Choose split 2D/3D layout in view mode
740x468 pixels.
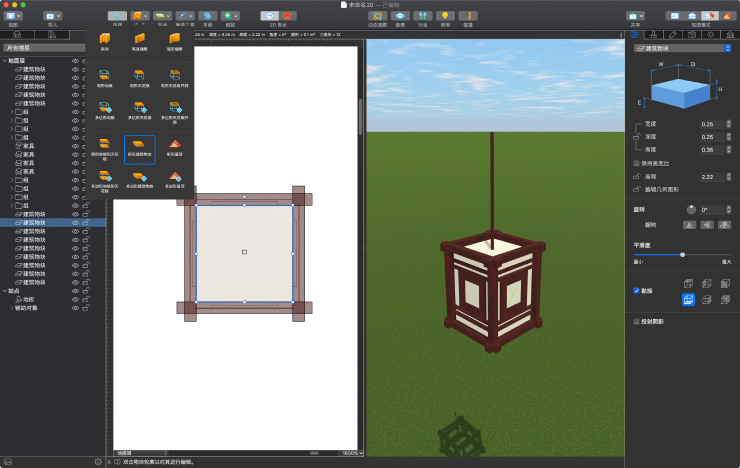(710, 16)
